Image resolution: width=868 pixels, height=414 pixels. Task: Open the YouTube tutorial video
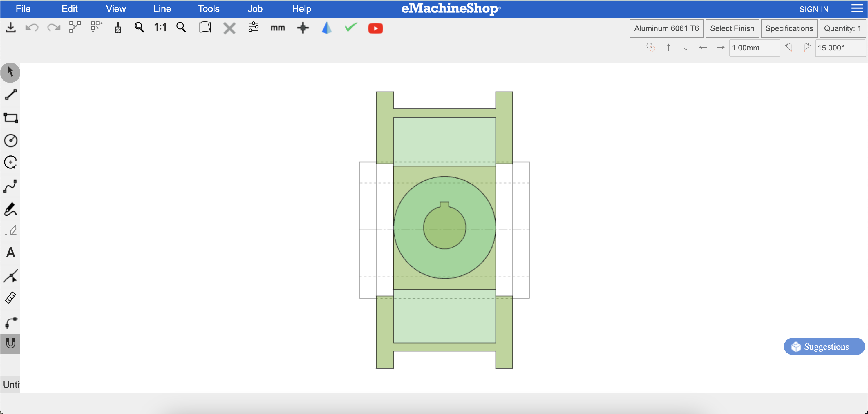375,28
